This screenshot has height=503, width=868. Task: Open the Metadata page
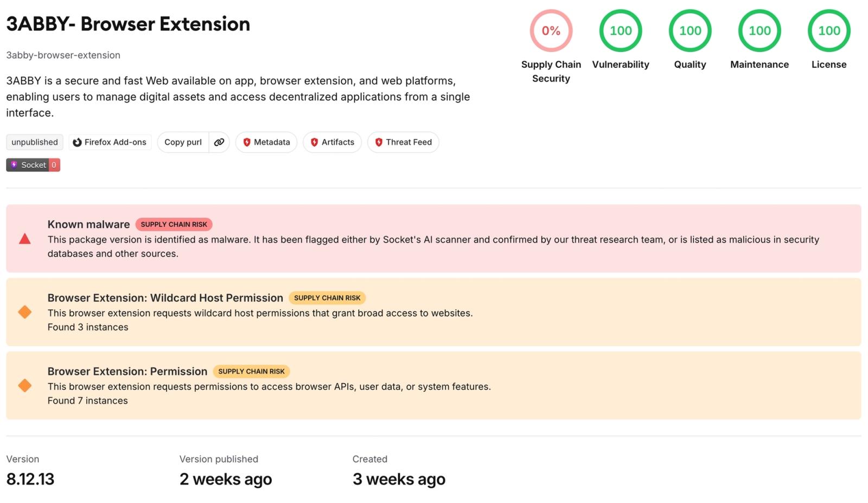[266, 142]
